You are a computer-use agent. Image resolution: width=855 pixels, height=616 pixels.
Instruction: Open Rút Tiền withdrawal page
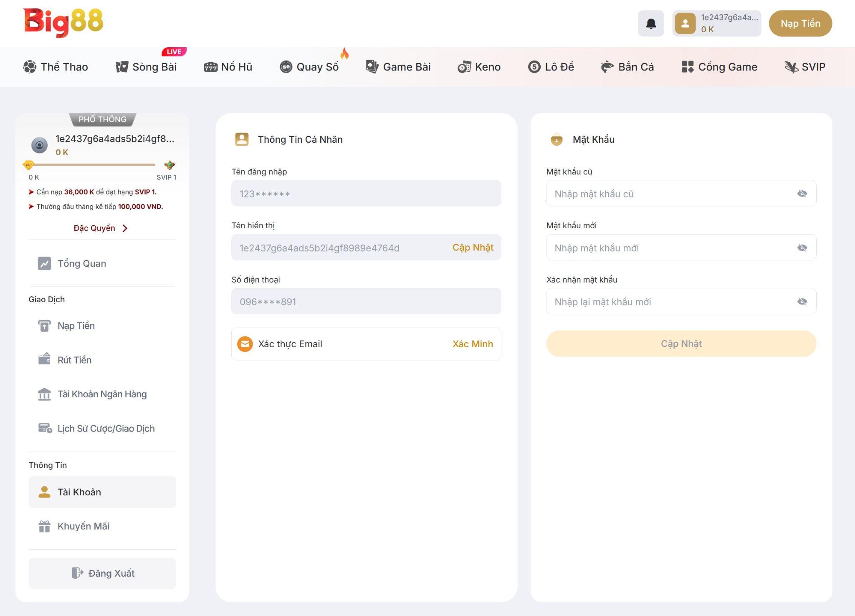click(x=74, y=360)
